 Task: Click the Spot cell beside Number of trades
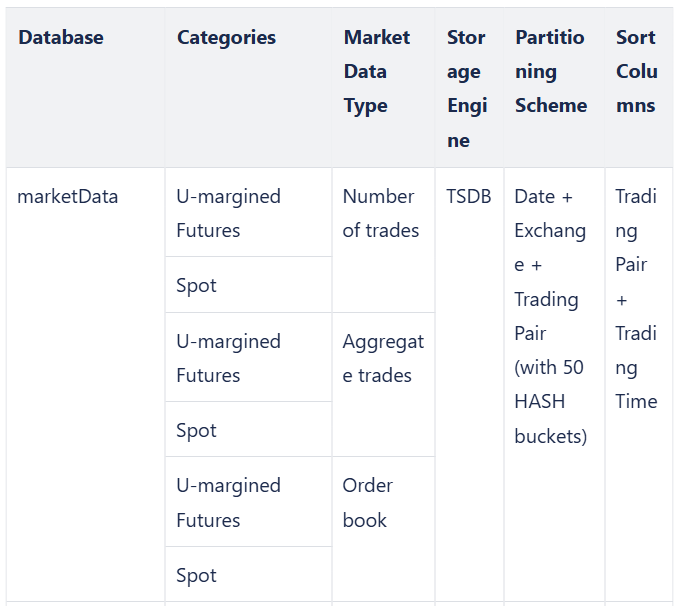[196, 286]
